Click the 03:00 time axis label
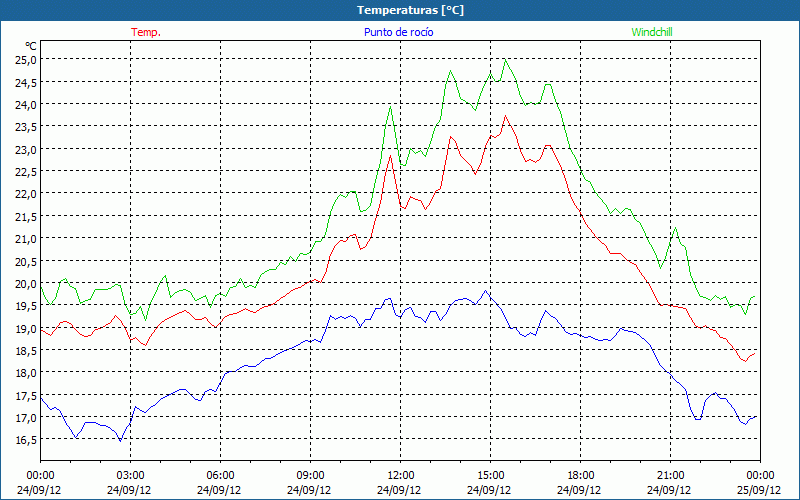The height and width of the screenshot is (500, 800). coord(131,476)
